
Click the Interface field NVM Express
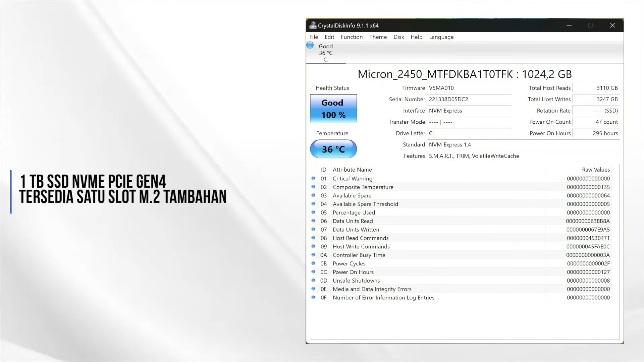point(469,111)
